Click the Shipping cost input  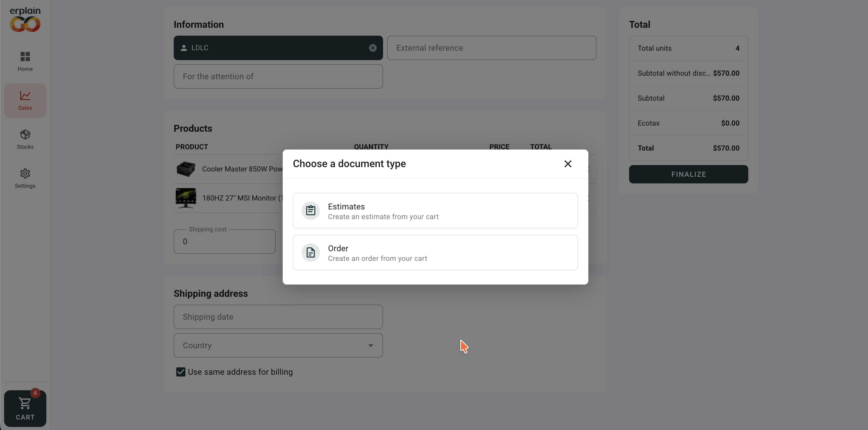(224, 242)
